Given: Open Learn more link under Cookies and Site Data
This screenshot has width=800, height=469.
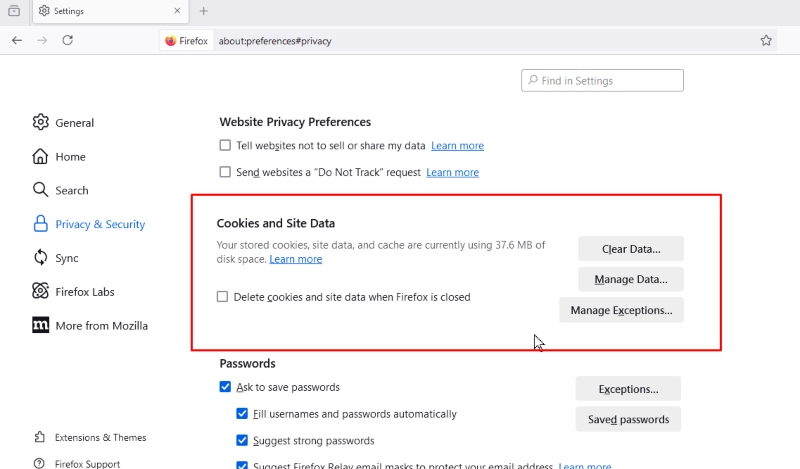Looking at the screenshot, I should point(295,259).
